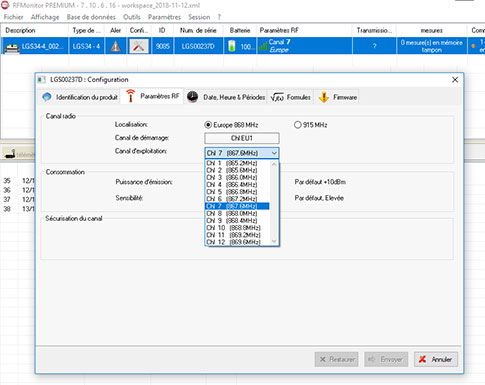Select Europe 868 MHz radio button

(x=208, y=125)
